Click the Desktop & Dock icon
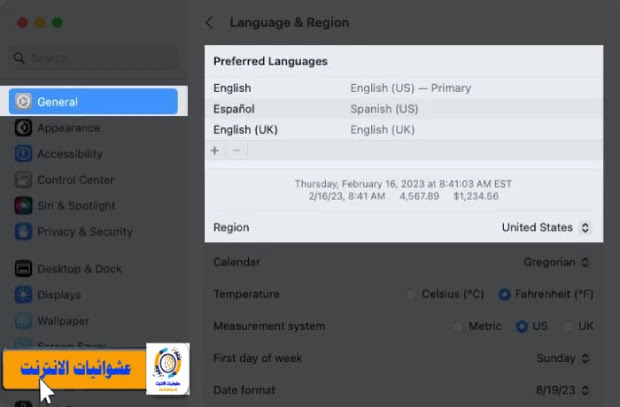 23,269
